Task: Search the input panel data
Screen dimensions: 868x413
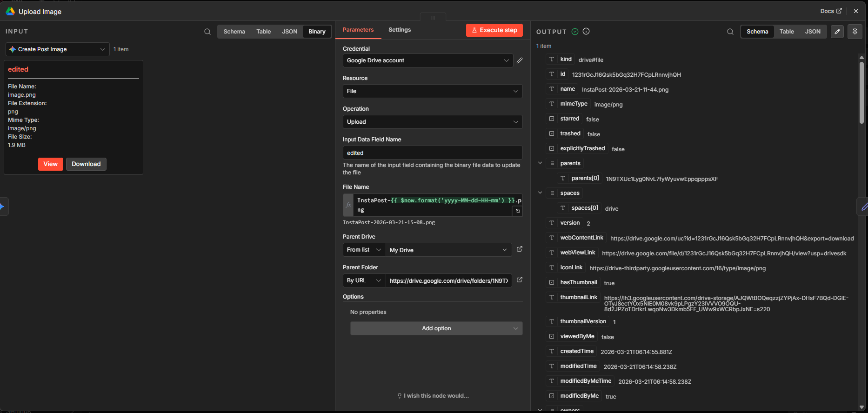Action: [207, 32]
